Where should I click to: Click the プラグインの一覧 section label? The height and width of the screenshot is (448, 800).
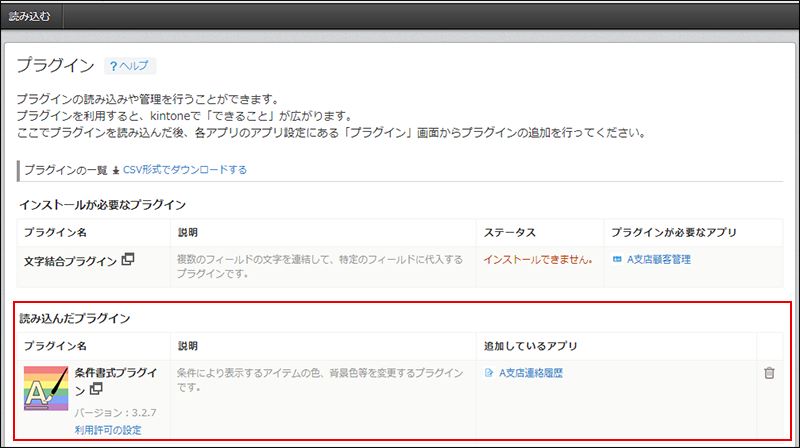[66, 170]
